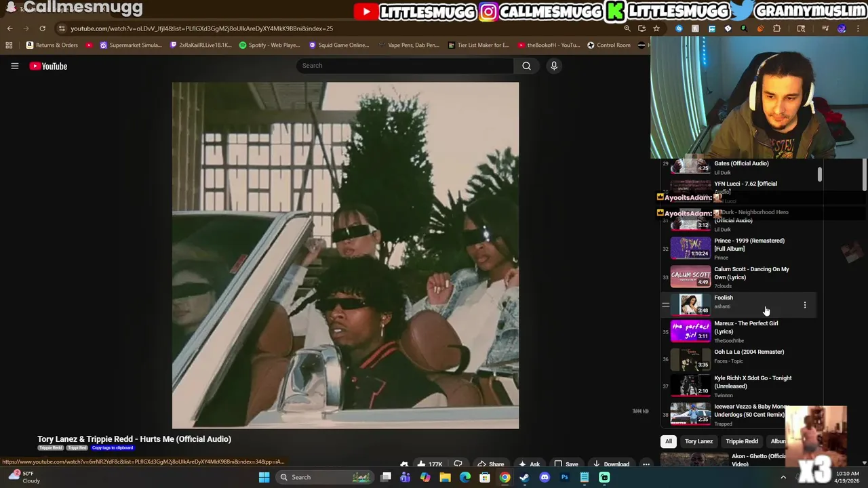This screenshot has height=488, width=868.
Task: Open the extensions puzzle-piece menu
Action: tap(776, 28)
